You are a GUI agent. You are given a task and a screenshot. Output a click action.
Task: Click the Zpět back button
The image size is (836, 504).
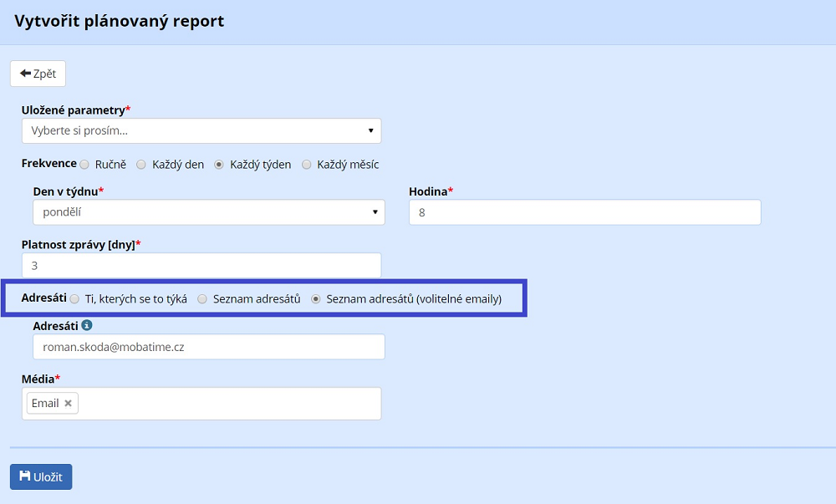(x=38, y=74)
